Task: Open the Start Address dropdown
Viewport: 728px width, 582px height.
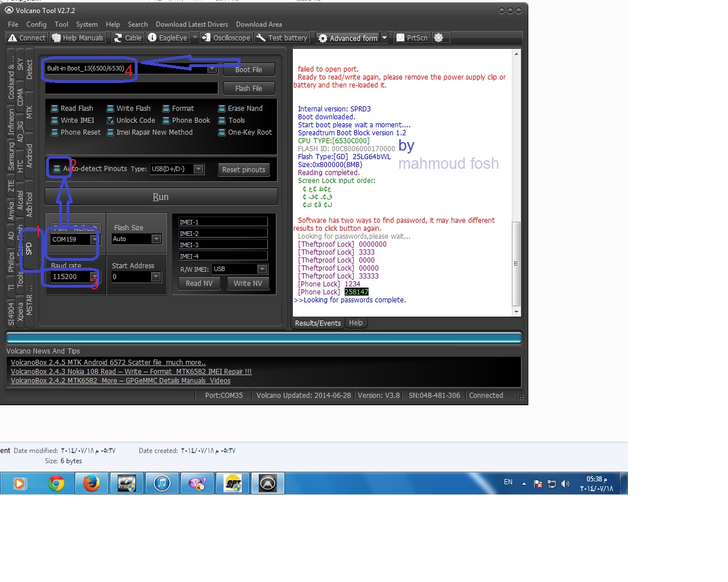Action: pyautogui.click(x=156, y=277)
